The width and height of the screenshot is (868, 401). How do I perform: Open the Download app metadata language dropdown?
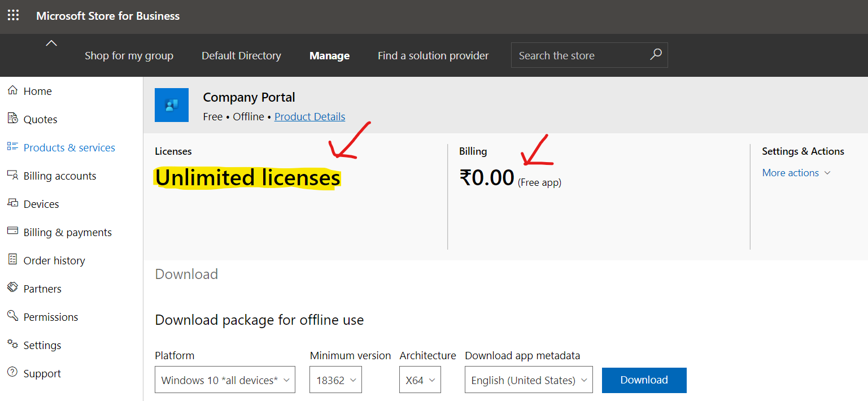point(529,380)
